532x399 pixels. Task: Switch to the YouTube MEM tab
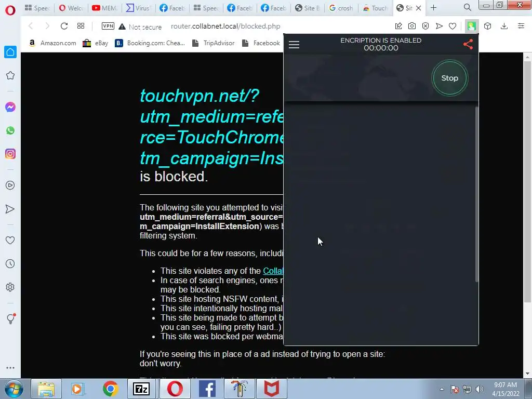pyautogui.click(x=104, y=8)
